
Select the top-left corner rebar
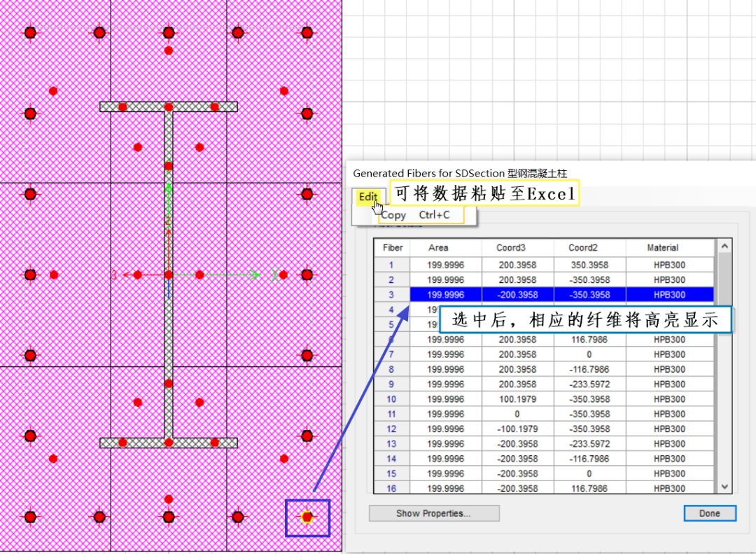pos(30,33)
